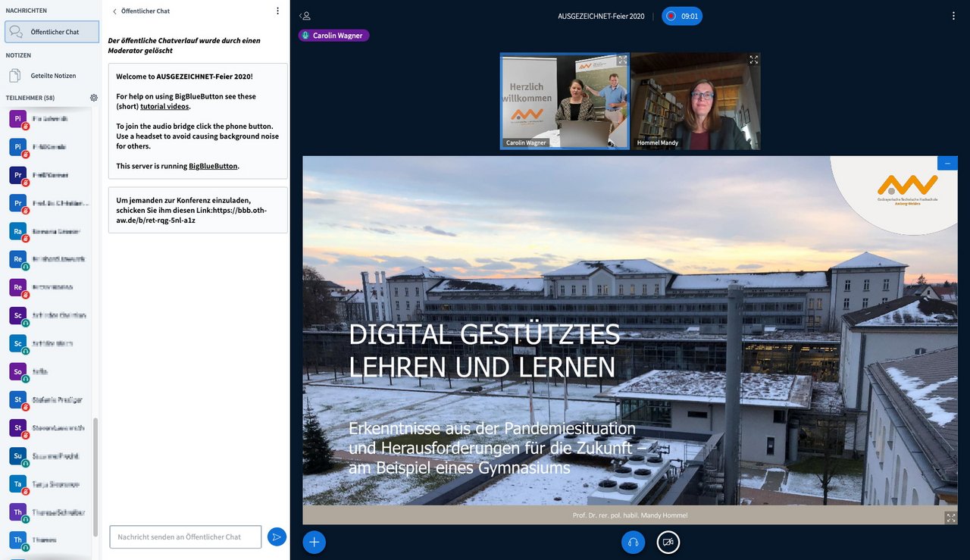Fullscreen Hommel Mandy's webcam video
The width and height of the screenshot is (970, 560).
753,60
